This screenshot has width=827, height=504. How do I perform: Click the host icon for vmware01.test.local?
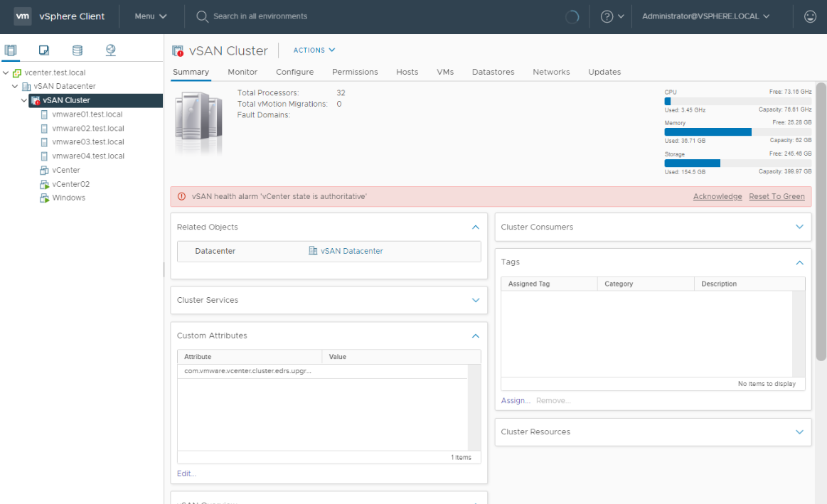(44, 114)
